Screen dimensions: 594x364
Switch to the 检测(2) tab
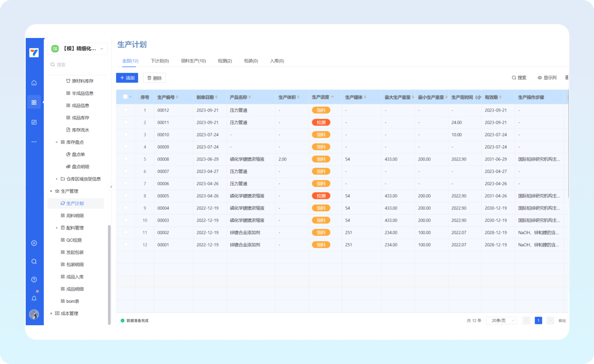tap(225, 61)
